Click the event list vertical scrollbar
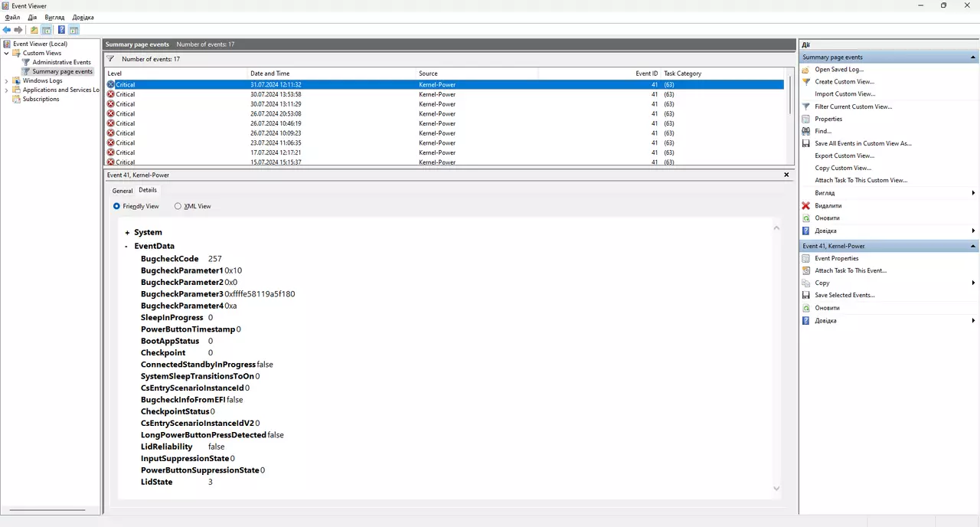 pyautogui.click(x=789, y=123)
